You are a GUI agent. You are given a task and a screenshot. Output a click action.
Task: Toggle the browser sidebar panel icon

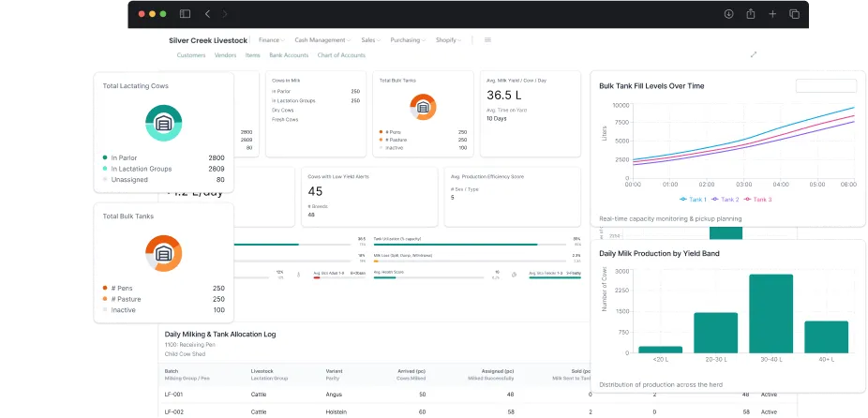coord(185,14)
